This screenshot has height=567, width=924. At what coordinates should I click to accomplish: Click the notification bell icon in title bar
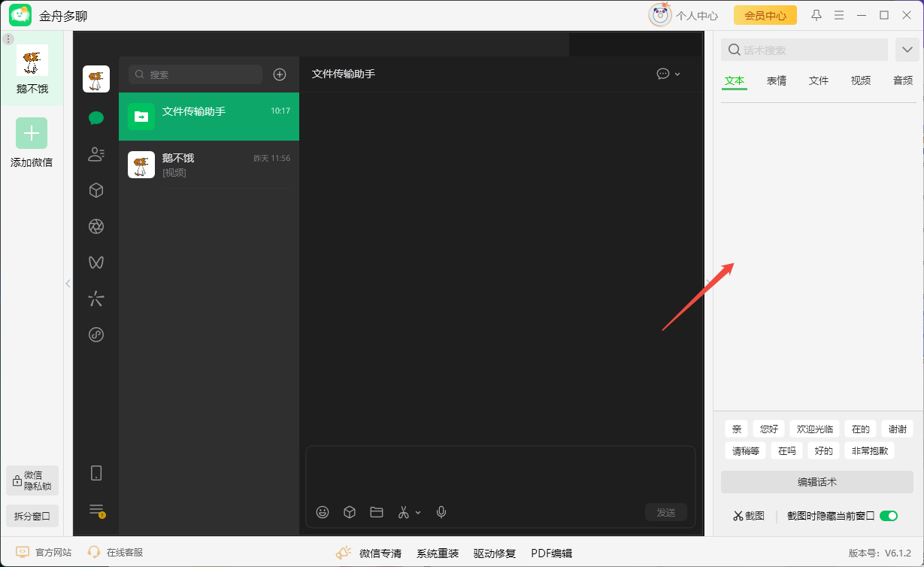(816, 14)
